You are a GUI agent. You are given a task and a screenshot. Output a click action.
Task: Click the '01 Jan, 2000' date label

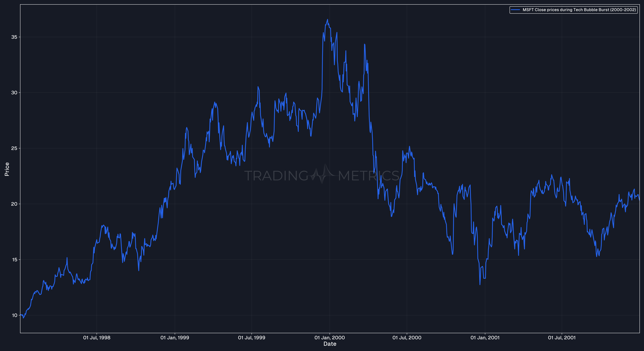point(330,338)
